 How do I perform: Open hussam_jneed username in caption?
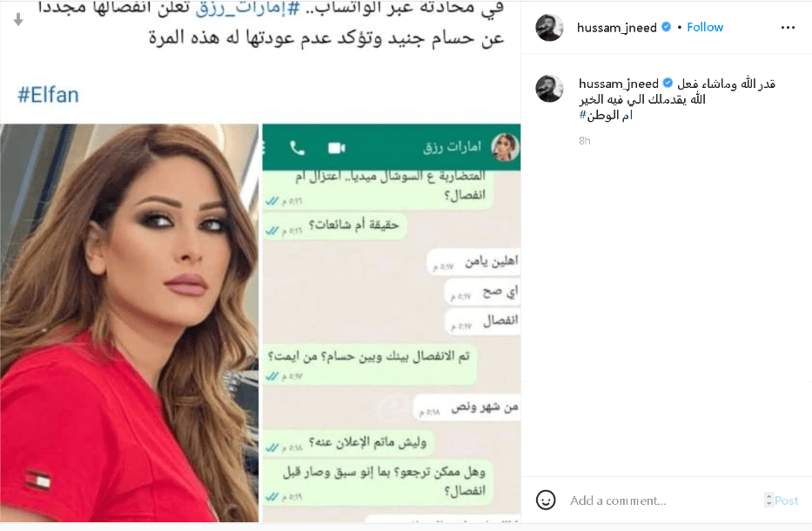point(618,84)
